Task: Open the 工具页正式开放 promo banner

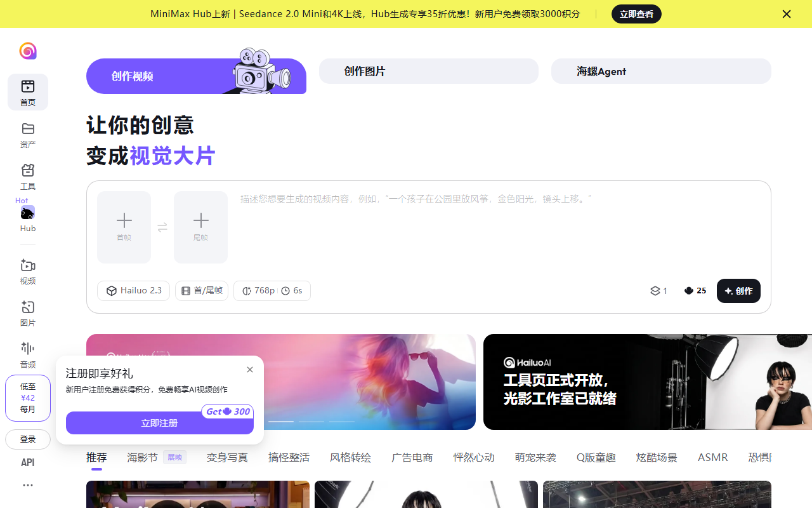Action: pos(648,382)
